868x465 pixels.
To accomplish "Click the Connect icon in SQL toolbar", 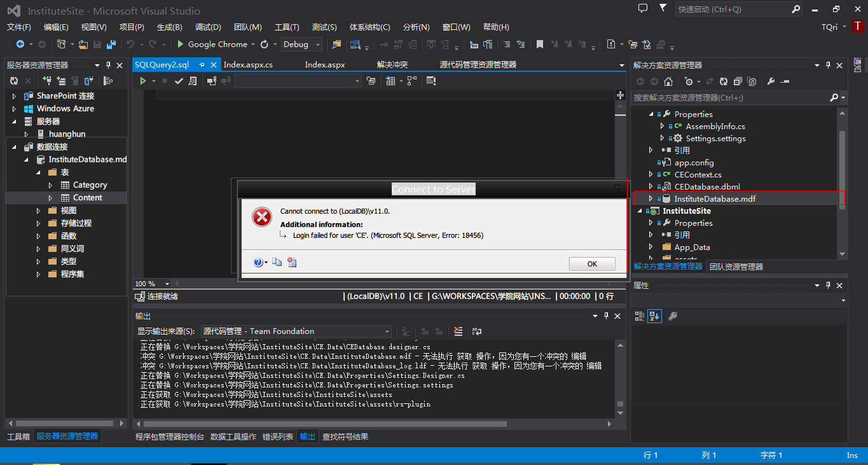I will coord(211,81).
